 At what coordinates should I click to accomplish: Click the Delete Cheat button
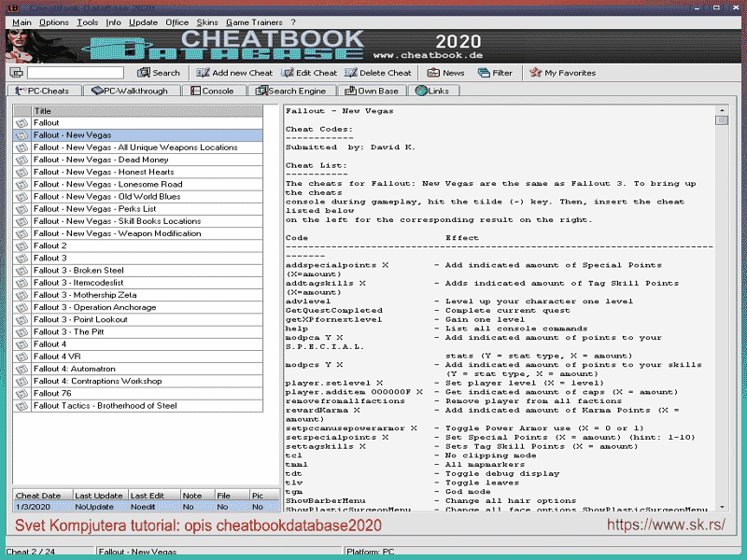click(x=378, y=73)
